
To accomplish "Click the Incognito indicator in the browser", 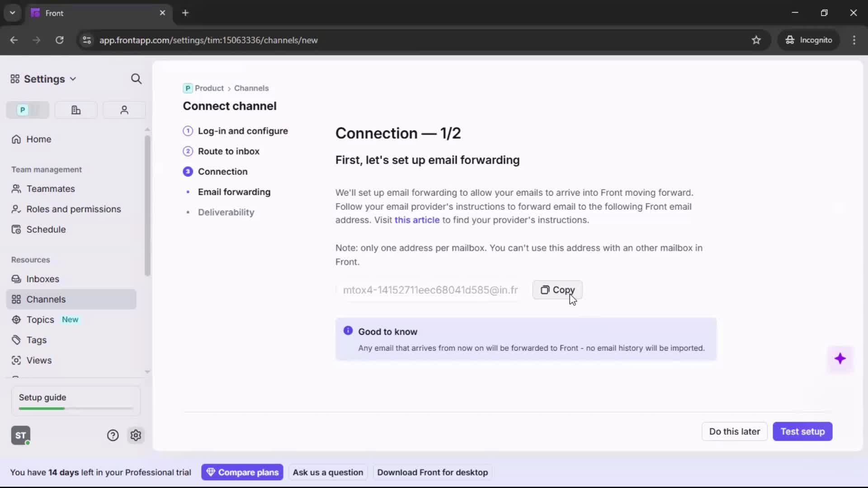I will pos(809,40).
